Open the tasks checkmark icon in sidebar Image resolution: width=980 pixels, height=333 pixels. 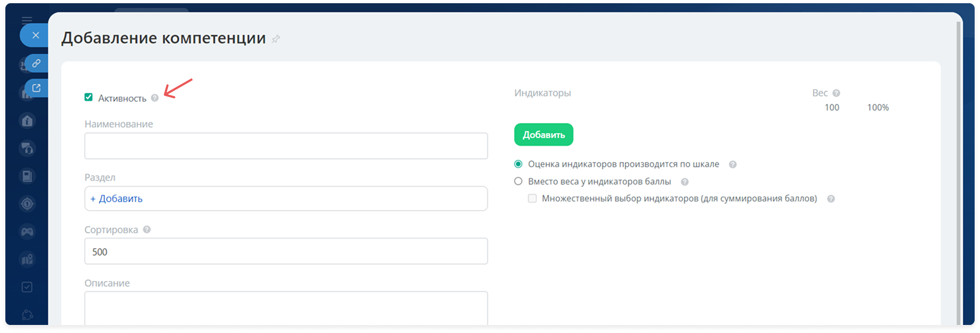[27, 287]
